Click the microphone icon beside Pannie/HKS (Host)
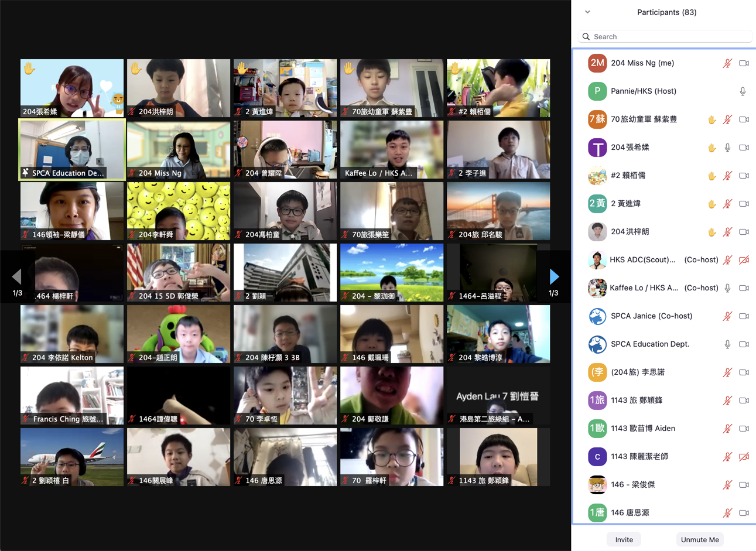756x551 pixels. 743,91
